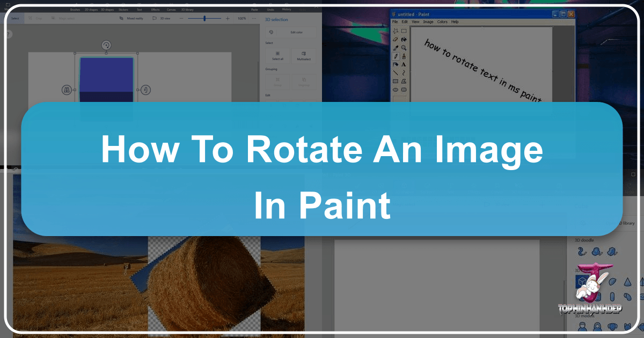Select the Fill With Color tool
644x338 pixels.
(403, 40)
